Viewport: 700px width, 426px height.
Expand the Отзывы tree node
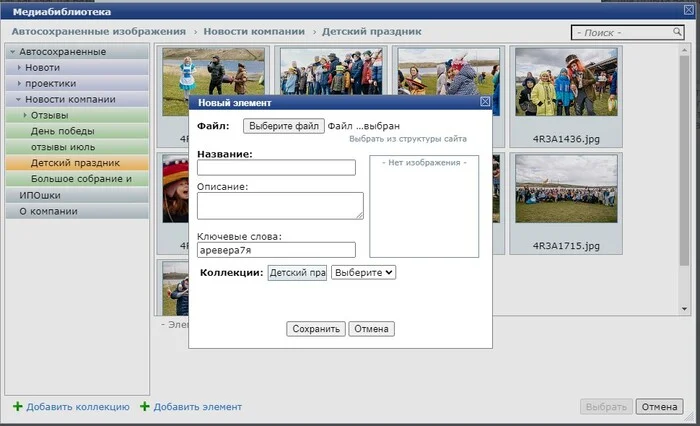click(x=25, y=115)
